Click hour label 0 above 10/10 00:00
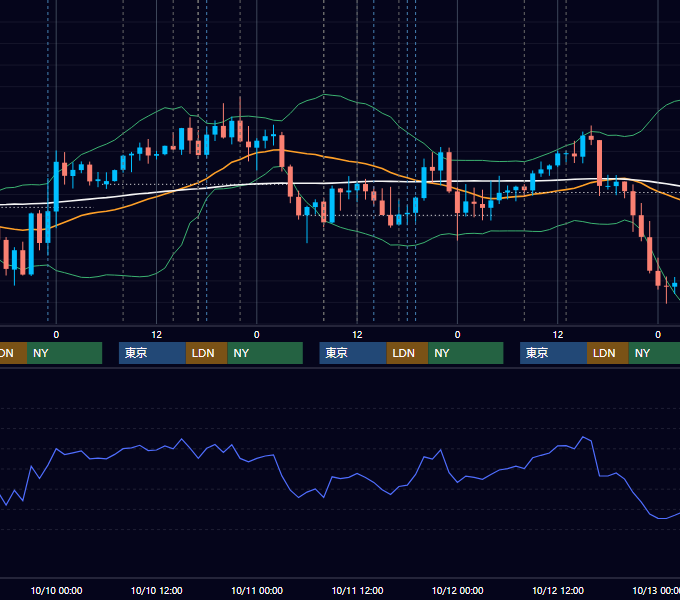 pyautogui.click(x=56, y=335)
